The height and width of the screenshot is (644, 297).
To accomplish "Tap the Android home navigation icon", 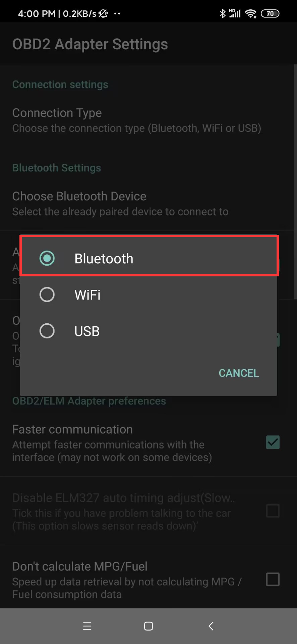I will pos(148,626).
